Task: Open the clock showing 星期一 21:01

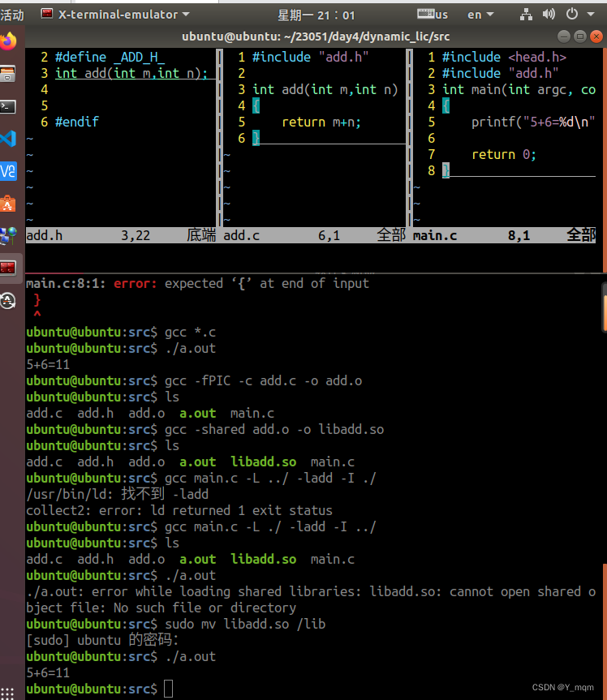Action: coord(316,15)
